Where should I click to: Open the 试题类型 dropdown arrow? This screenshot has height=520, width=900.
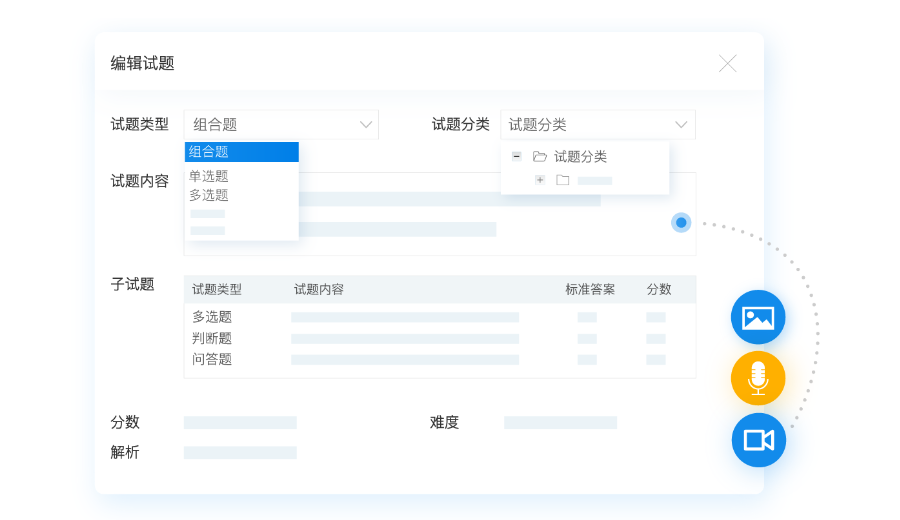[365, 125]
